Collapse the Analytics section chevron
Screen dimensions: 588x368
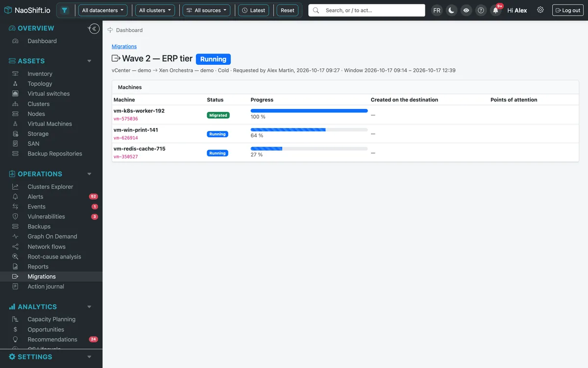tap(89, 307)
